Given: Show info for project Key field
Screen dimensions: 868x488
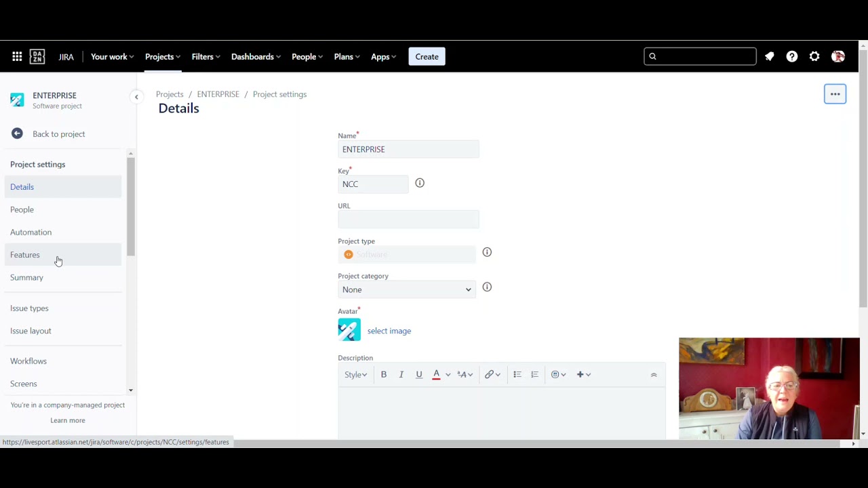Looking at the screenshot, I should (420, 183).
